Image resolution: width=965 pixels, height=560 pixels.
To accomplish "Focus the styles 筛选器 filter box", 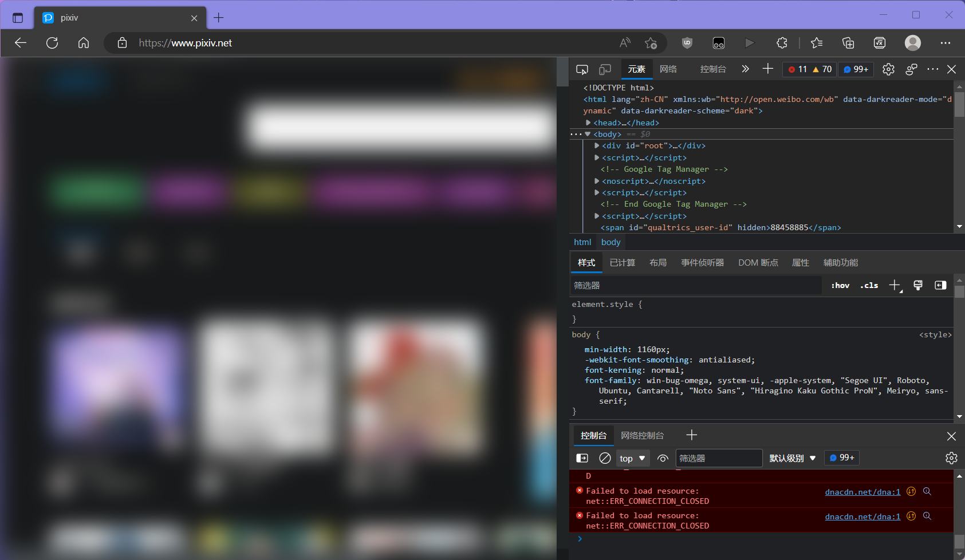I will 696,285.
